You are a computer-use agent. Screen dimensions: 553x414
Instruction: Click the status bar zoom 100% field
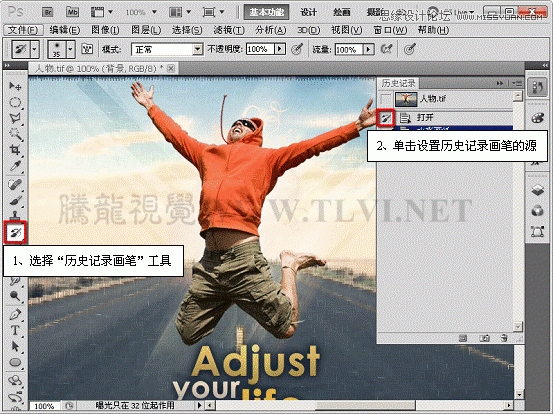pyautogui.click(x=45, y=406)
